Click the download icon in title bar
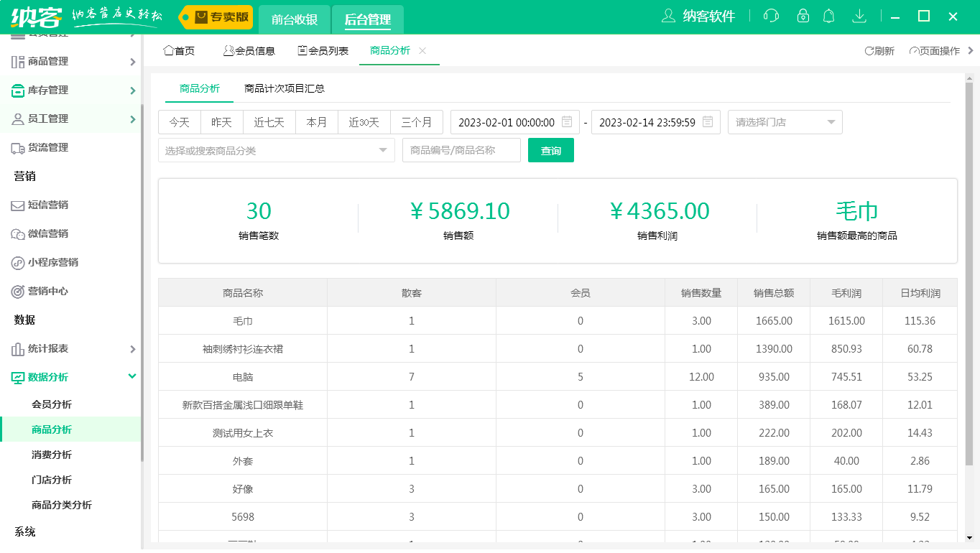 [x=859, y=15]
